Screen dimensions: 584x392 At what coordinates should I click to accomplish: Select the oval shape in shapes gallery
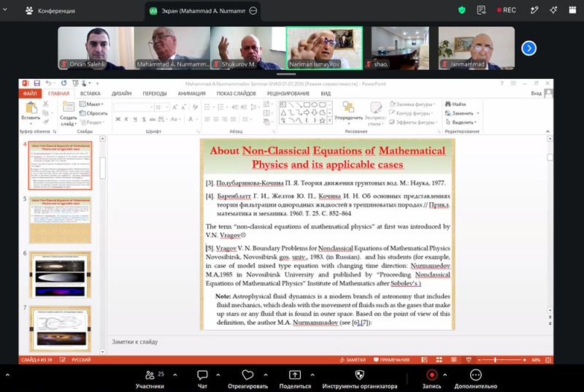314,104
